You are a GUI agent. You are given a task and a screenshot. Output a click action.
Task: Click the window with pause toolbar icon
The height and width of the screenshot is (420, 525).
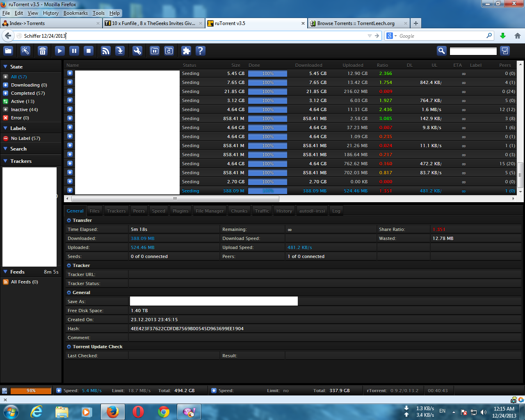coord(155,51)
